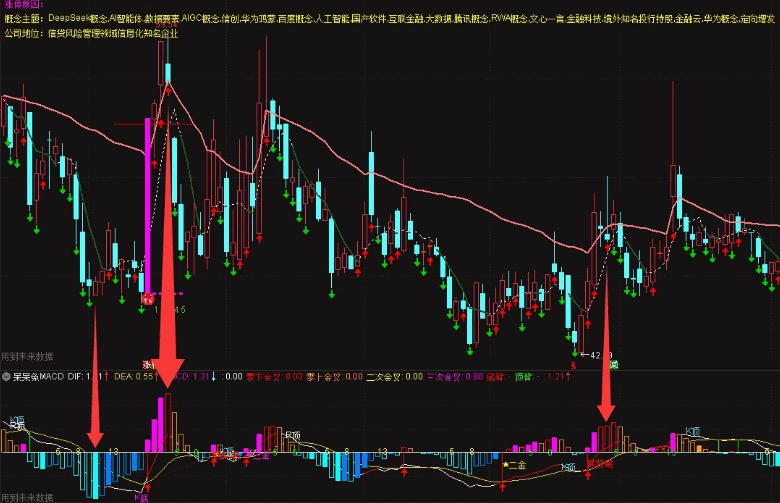Open the 金融科技 concept theme
The image size is (780, 503).
pos(584,19)
